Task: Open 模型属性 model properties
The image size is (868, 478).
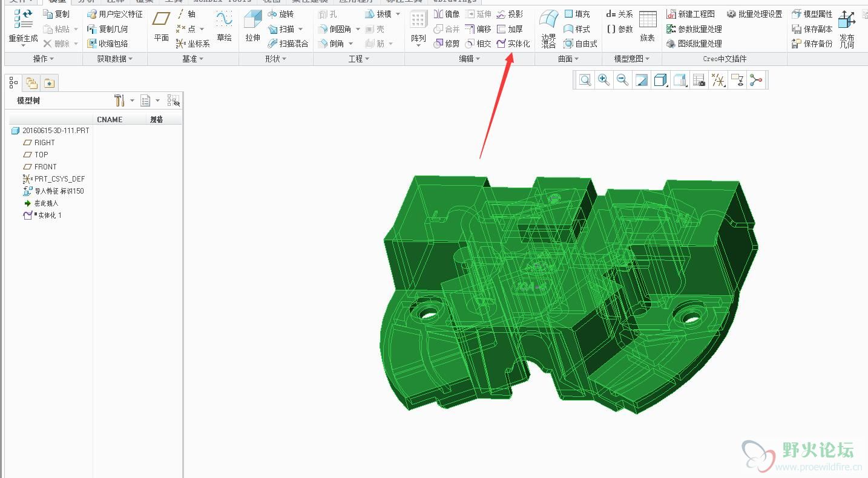Action: pyautogui.click(x=812, y=14)
